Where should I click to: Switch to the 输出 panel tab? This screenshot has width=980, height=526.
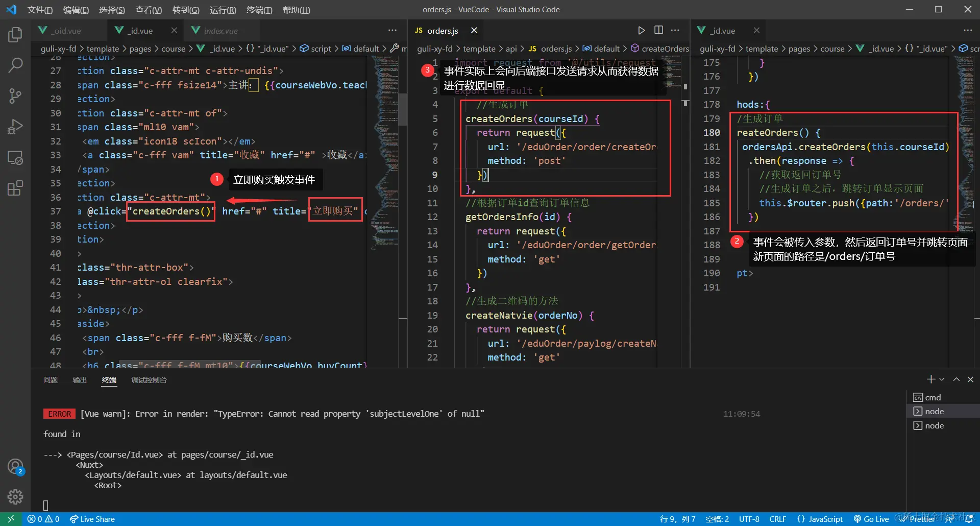(x=80, y=380)
